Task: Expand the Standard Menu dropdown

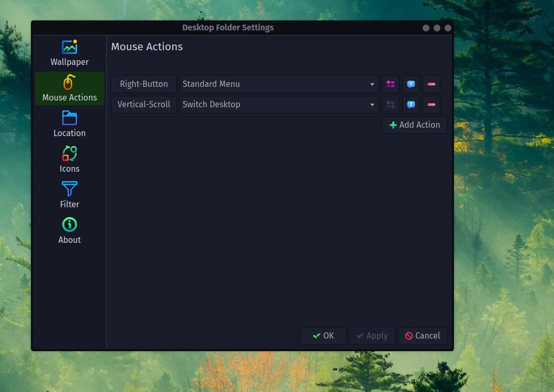Action: [x=279, y=84]
